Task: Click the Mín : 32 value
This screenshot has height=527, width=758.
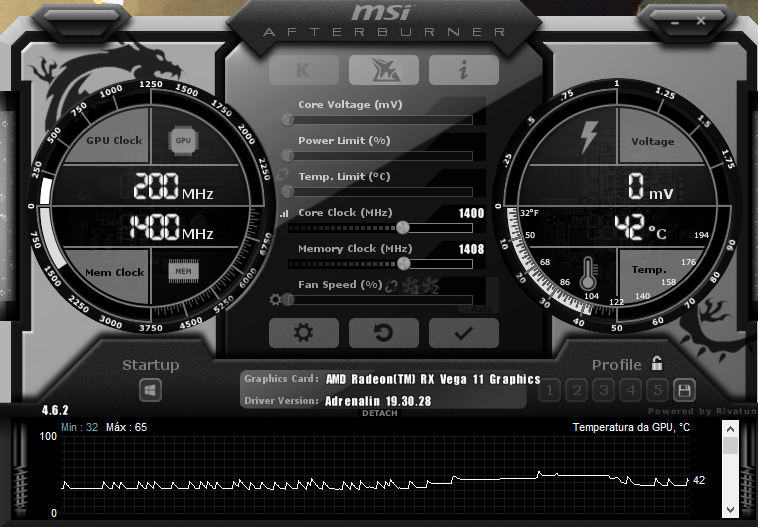Action: (x=79, y=427)
